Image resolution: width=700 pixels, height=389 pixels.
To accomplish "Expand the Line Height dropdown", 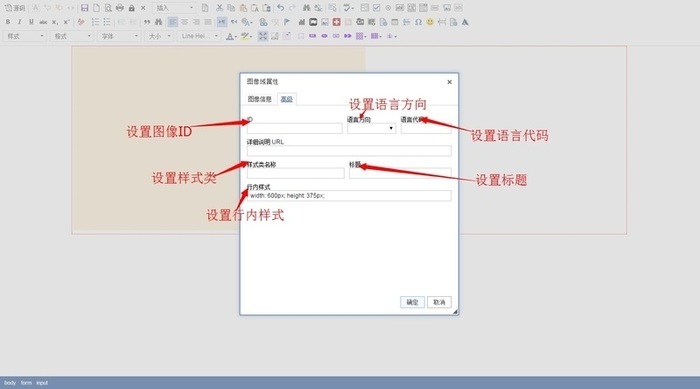I will click(x=200, y=36).
